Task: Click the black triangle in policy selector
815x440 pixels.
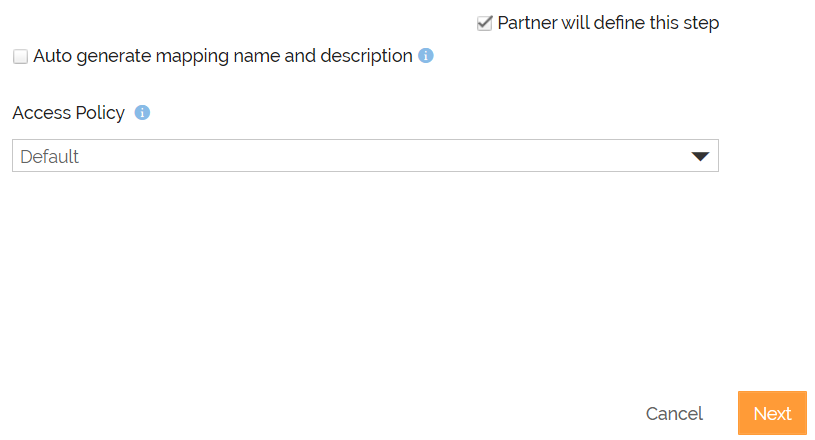Action: [x=700, y=156]
